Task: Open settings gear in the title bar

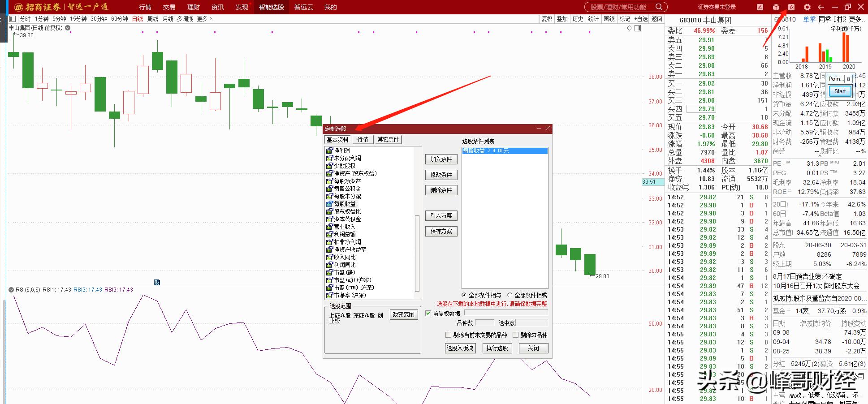Action: pos(807,7)
